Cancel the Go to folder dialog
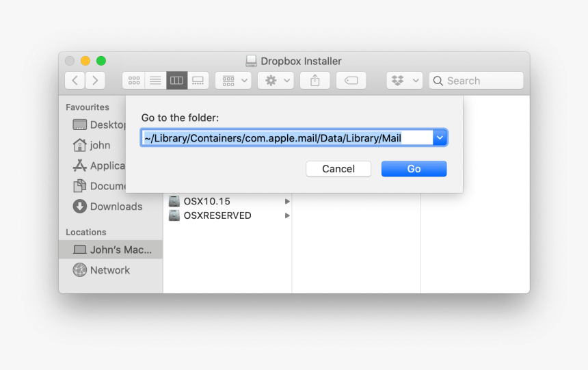The height and width of the screenshot is (370, 588). point(338,169)
